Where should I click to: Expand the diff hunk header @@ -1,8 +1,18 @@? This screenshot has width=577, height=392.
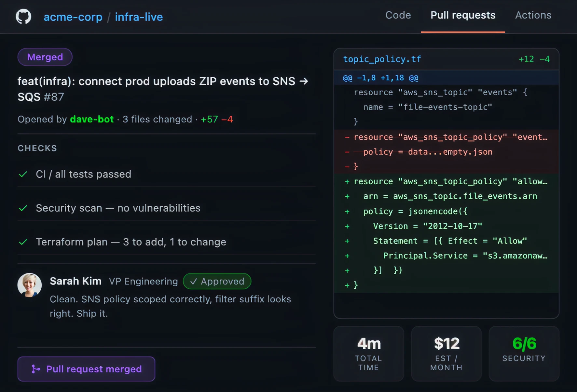point(380,78)
